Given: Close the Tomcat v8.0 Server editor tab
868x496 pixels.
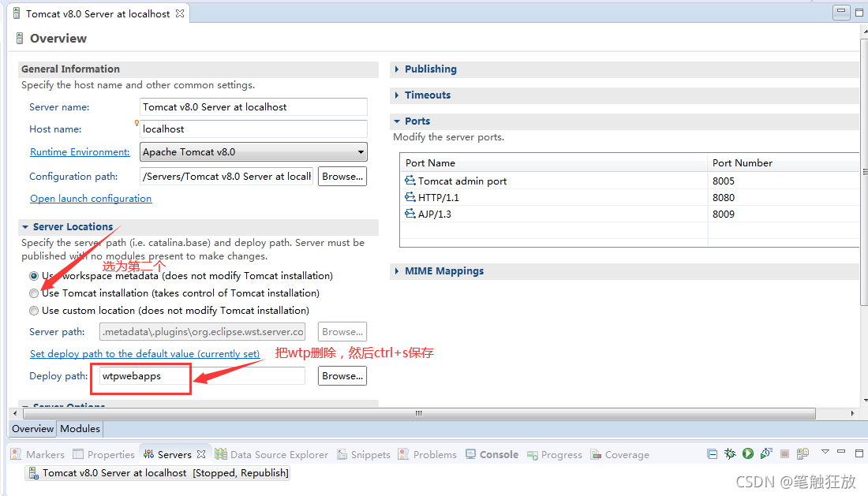Looking at the screenshot, I should click(x=180, y=13).
